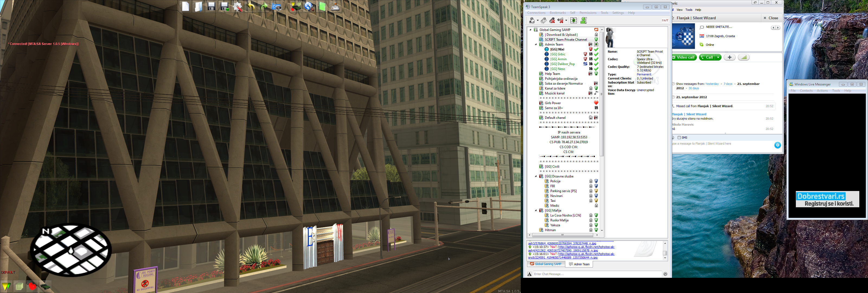Open the locations map-and-compass icon

pos(277,7)
